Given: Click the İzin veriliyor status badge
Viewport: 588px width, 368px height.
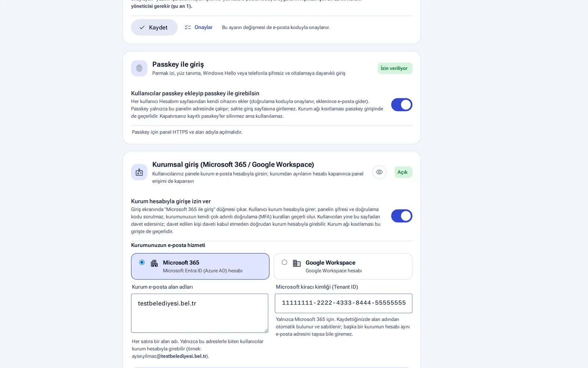Looking at the screenshot, I should coord(395,68).
